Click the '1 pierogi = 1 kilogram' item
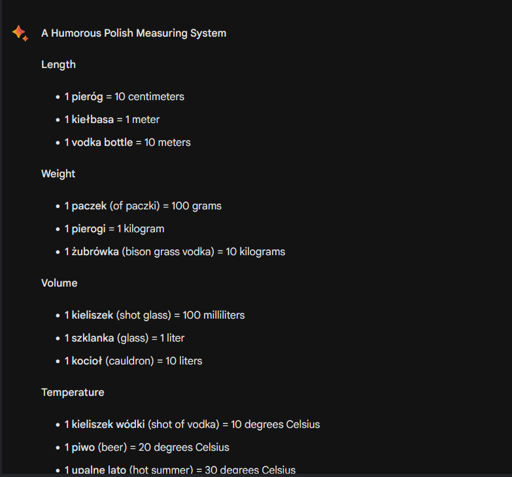Screen dimensions: 512x477 [114, 229]
